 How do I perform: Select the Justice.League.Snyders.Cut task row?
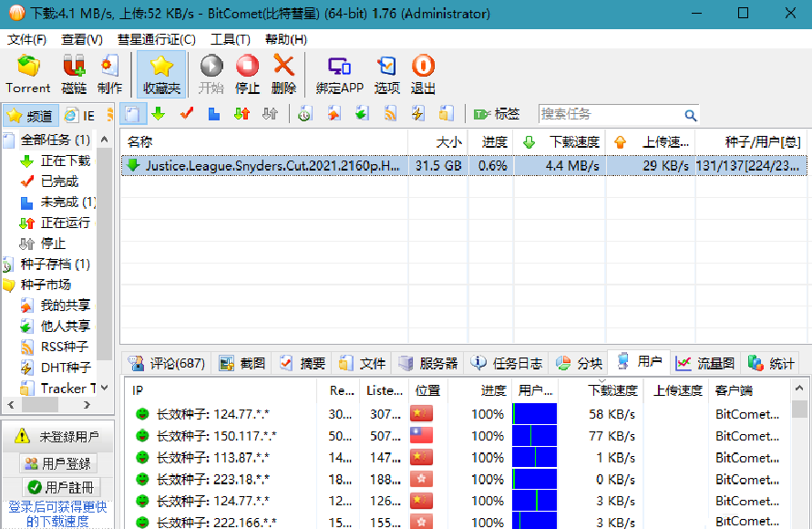pos(464,166)
